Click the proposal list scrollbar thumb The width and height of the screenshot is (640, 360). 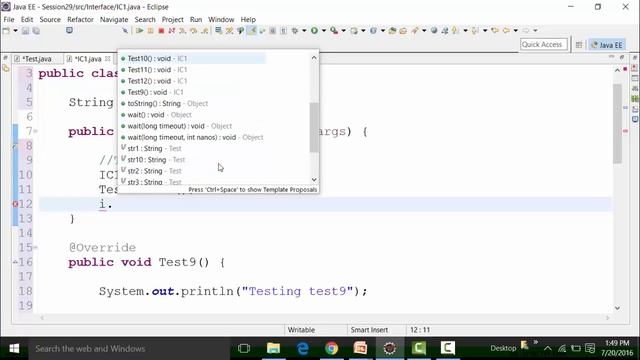(x=314, y=127)
